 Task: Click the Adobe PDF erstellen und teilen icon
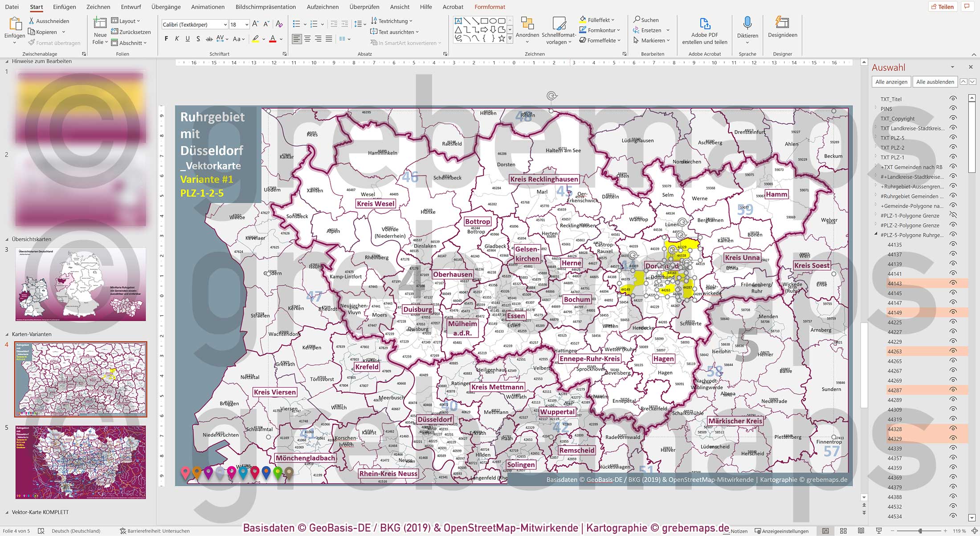pyautogui.click(x=704, y=23)
